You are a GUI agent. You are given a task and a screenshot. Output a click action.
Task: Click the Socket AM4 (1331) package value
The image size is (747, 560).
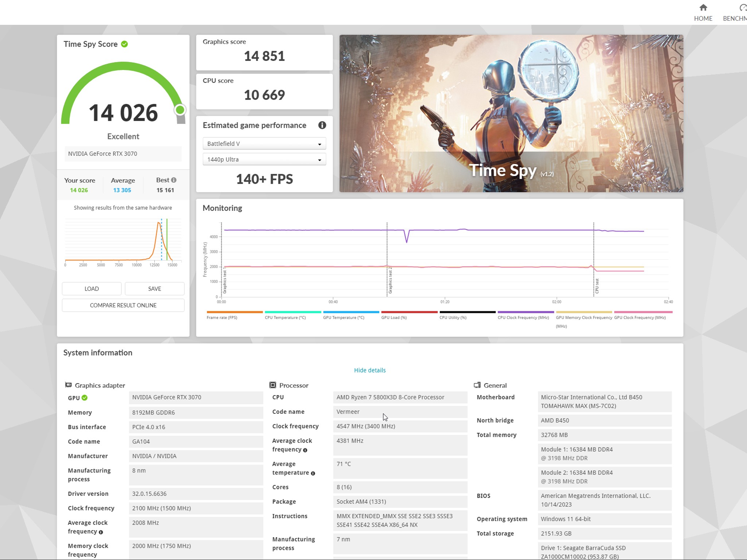click(400, 502)
